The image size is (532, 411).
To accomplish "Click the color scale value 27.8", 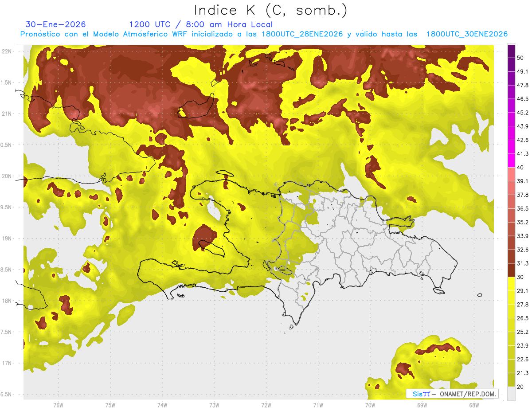I will point(523,305).
